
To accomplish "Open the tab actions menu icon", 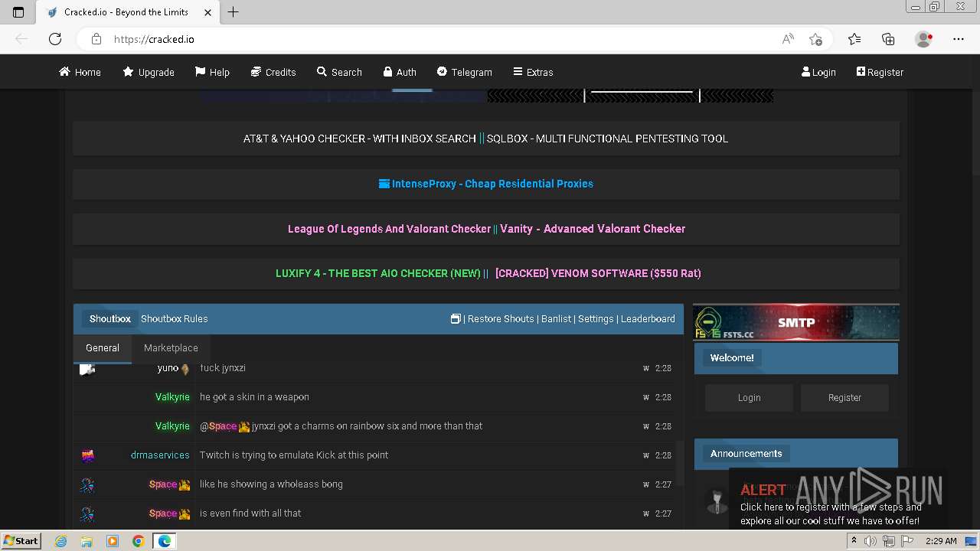I will [x=18, y=12].
